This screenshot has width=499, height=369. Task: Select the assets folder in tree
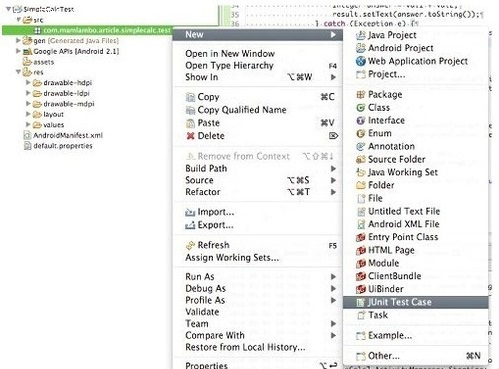pyautogui.click(x=44, y=62)
